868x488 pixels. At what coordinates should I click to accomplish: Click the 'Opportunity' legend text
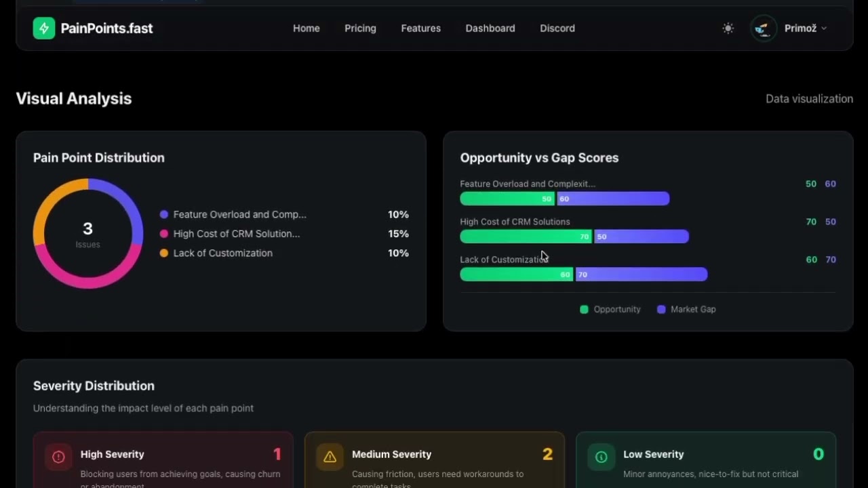[617, 309]
